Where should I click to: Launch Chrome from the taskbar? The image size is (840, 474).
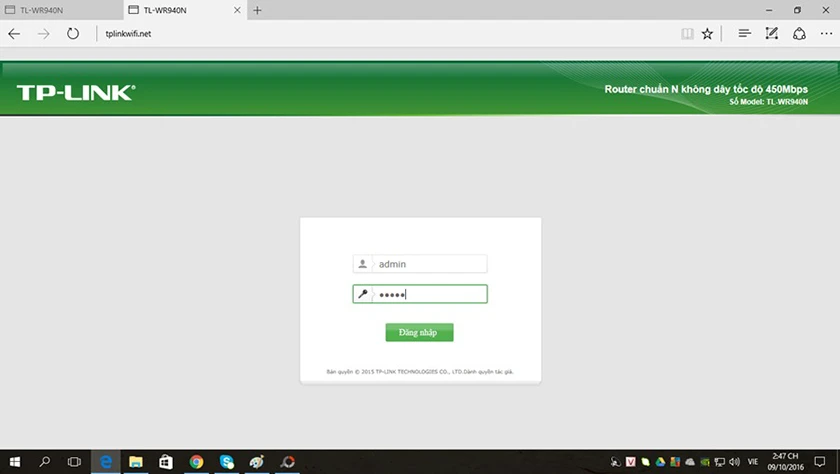196,462
